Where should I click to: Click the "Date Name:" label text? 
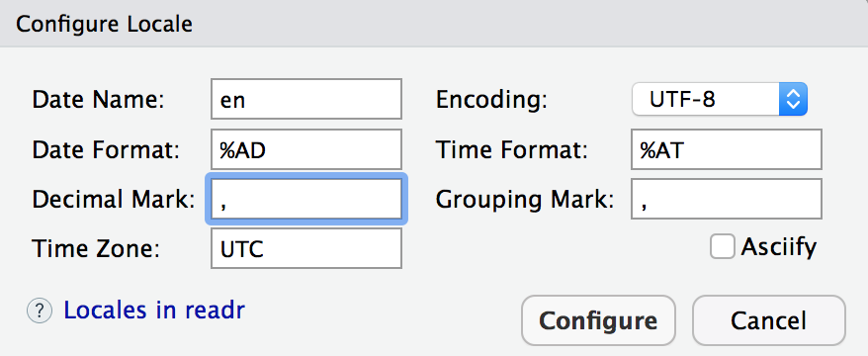pos(98,100)
